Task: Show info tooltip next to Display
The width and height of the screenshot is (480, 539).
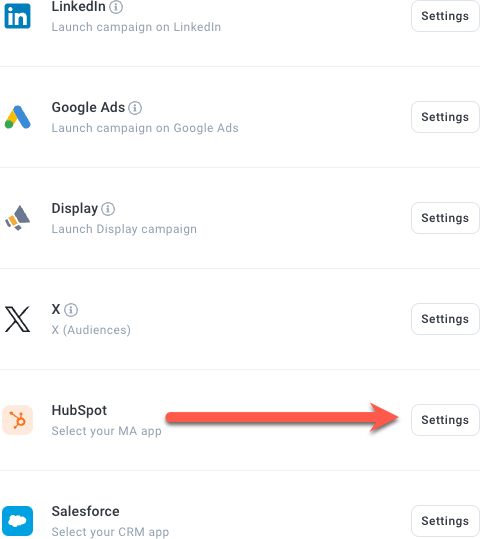Action: tap(108, 209)
